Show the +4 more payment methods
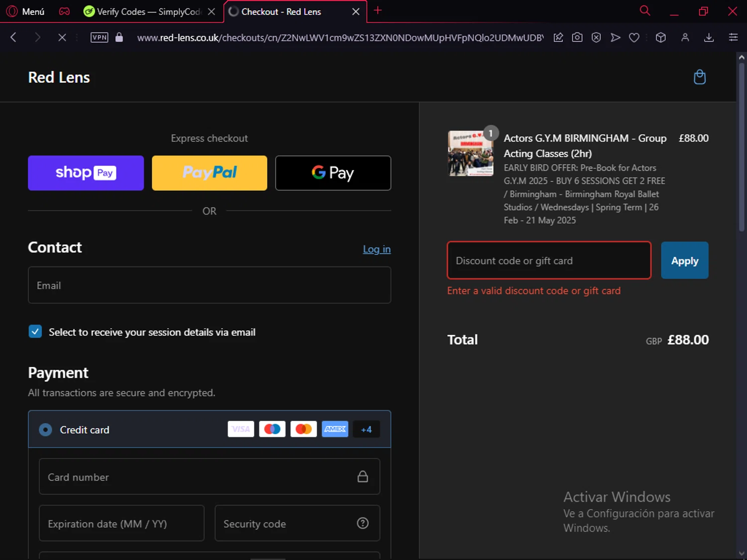This screenshot has height=560, width=747. [x=367, y=429]
